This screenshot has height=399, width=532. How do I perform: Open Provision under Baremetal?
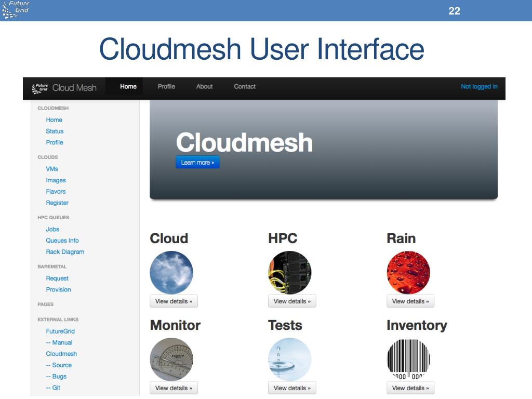pyautogui.click(x=58, y=289)
